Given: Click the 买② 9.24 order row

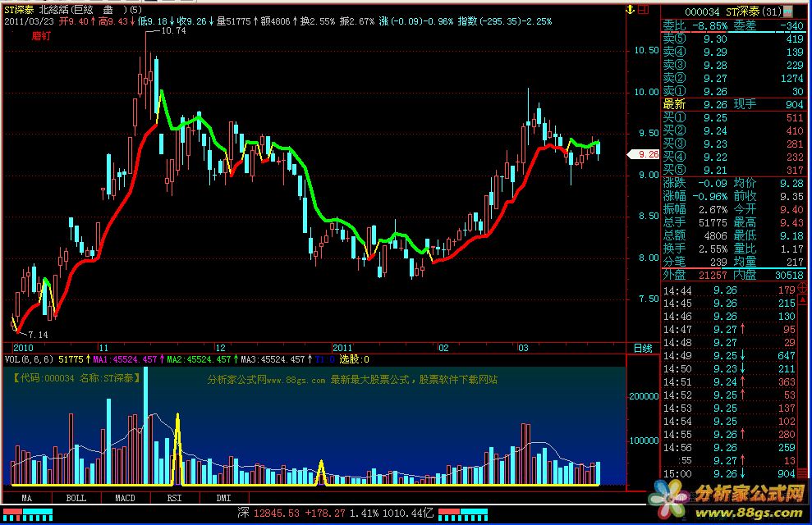Looking at the screenshot, I should (x=732, y=131).
